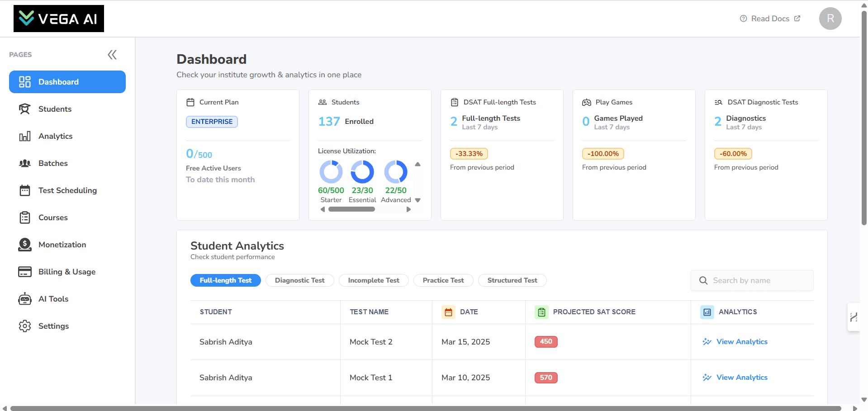This screenshot has width=868, height=411.
Task: View Analytics for Mock Test 2
Action: pos(735,342)
